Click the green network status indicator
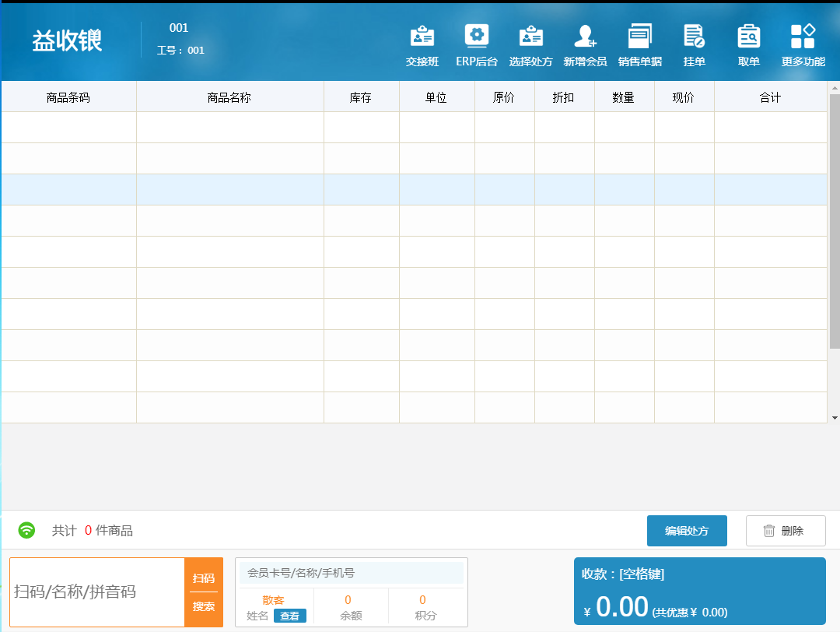Viewport: 840px width, 632px height. [26, 530]
